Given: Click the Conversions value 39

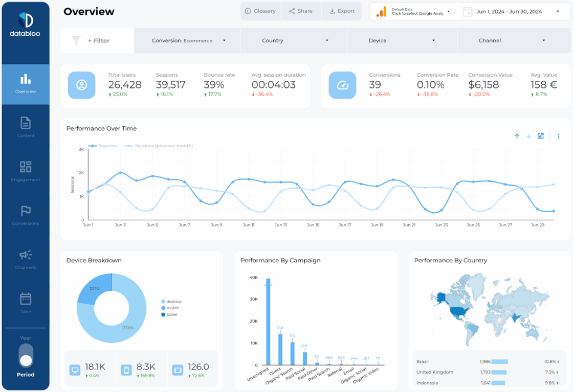Looking at the screenshot, I should click(375, 85).
